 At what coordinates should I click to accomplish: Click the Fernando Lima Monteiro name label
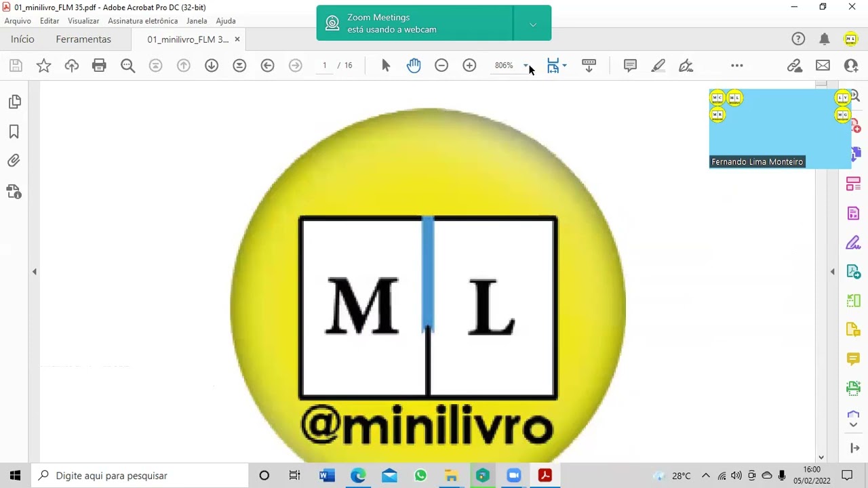tap(757, 162)
